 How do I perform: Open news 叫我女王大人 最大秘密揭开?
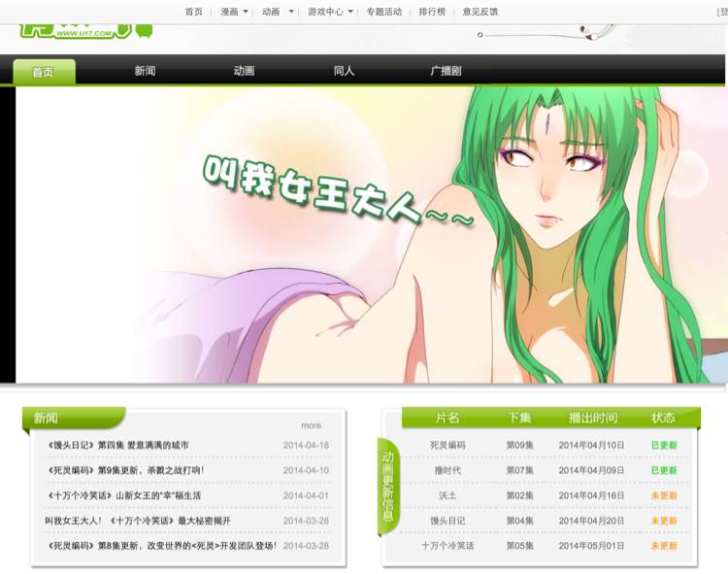[138, 521]
